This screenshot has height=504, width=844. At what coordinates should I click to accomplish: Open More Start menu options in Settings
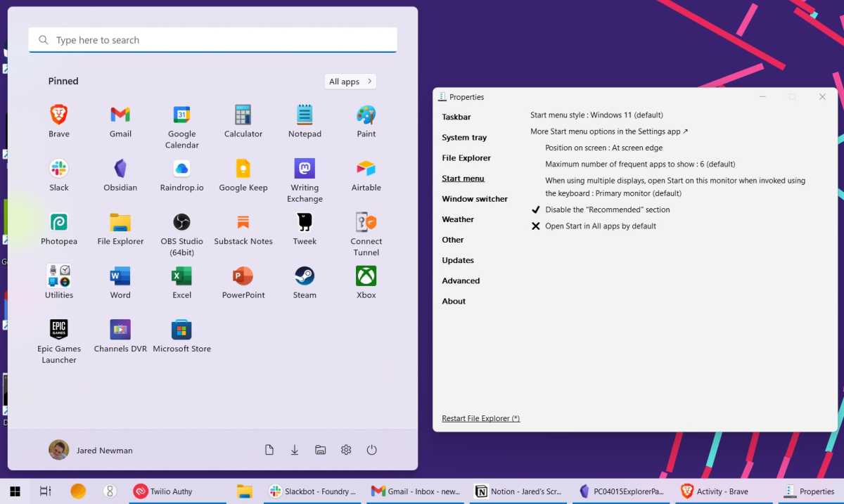point(609,131)
